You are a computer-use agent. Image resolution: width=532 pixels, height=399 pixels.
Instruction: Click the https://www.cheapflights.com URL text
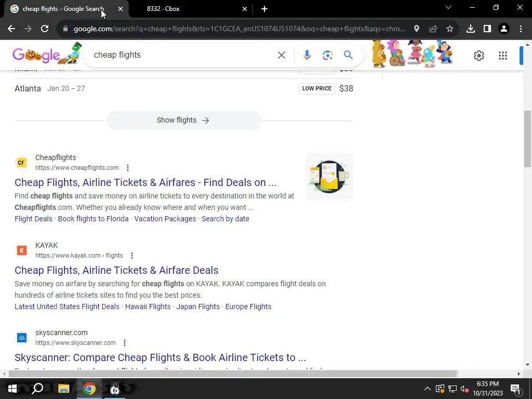point(77,168)
